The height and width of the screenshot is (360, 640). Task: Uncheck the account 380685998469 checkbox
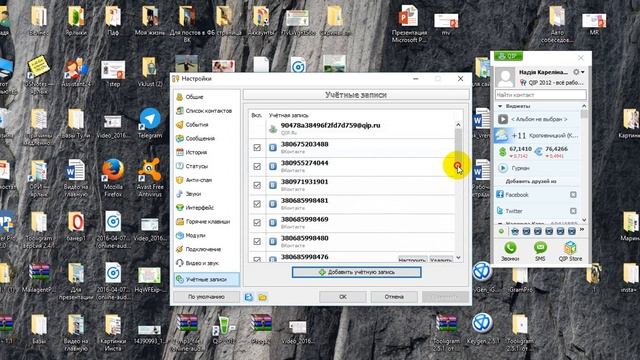(257, 222)
